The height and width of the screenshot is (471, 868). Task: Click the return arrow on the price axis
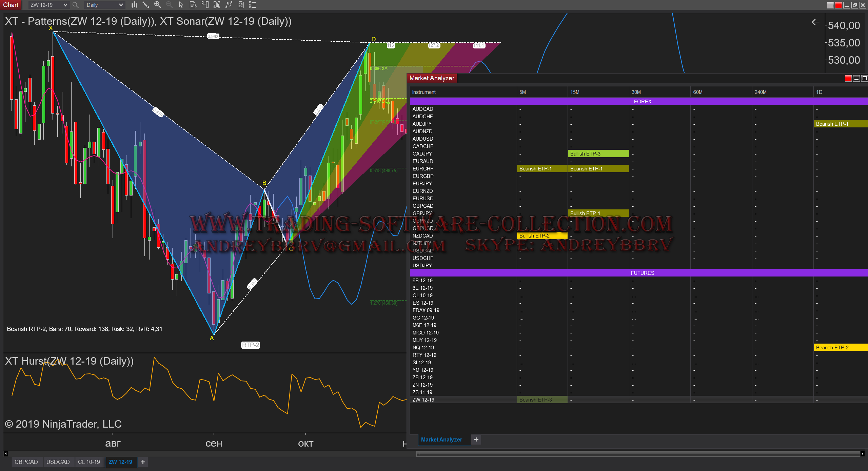[815, 22]
